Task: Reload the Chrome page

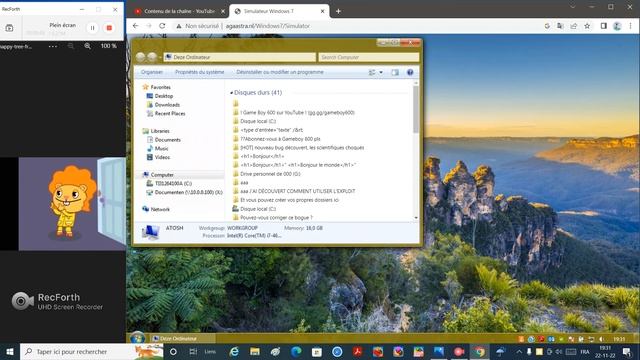Action: (x=162, y=26)
